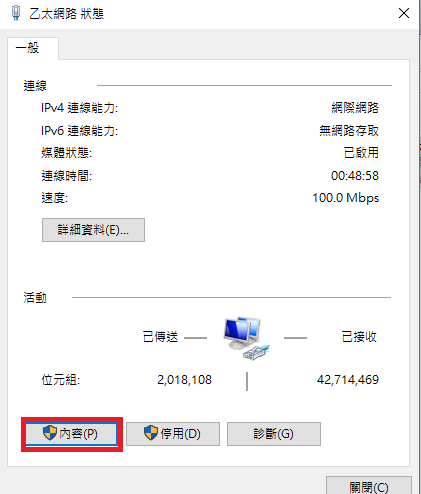Click the network computers activity icon
The height and width of the screenshot is (494, 421).
(x=246, y=338)
